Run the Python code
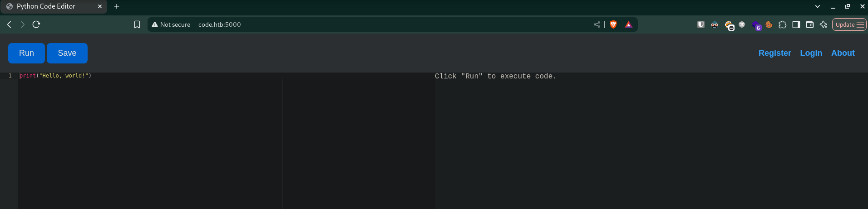The image size is (868, 209). click(x=26, y=53)
